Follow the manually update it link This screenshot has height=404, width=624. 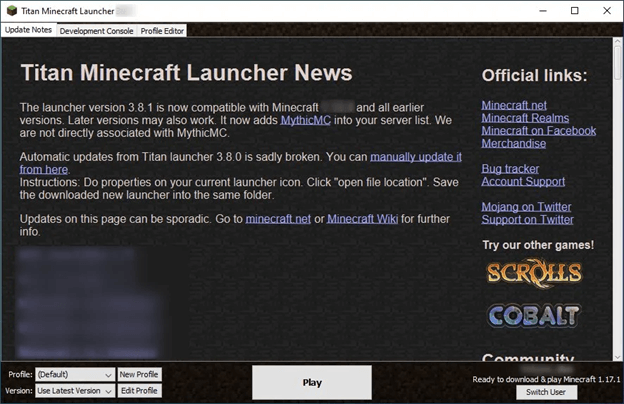pos(416,157)
